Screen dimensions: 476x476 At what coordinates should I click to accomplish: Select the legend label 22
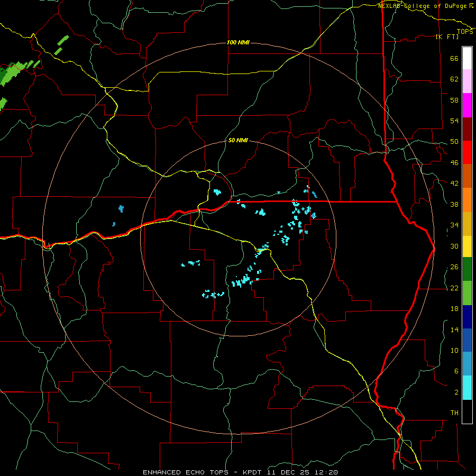[454, 288]
